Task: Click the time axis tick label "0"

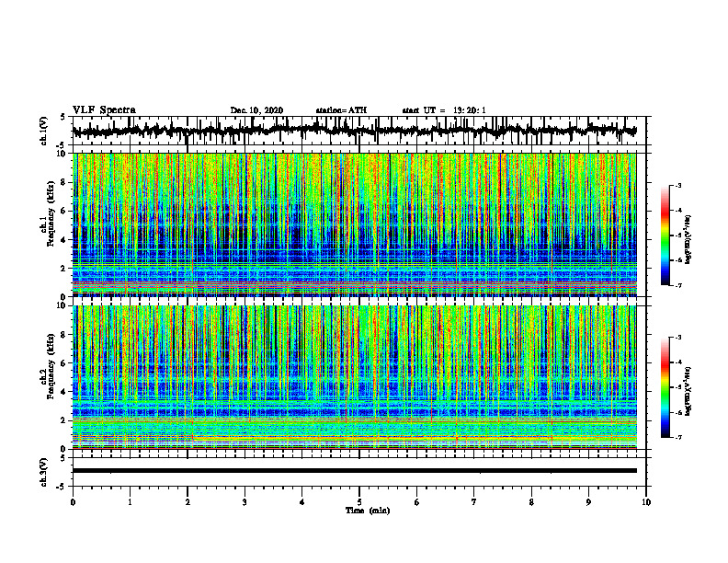Action: coord(73,502)
